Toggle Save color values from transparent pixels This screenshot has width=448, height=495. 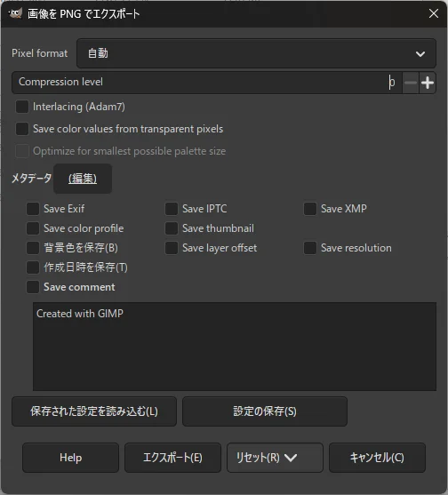22,129
